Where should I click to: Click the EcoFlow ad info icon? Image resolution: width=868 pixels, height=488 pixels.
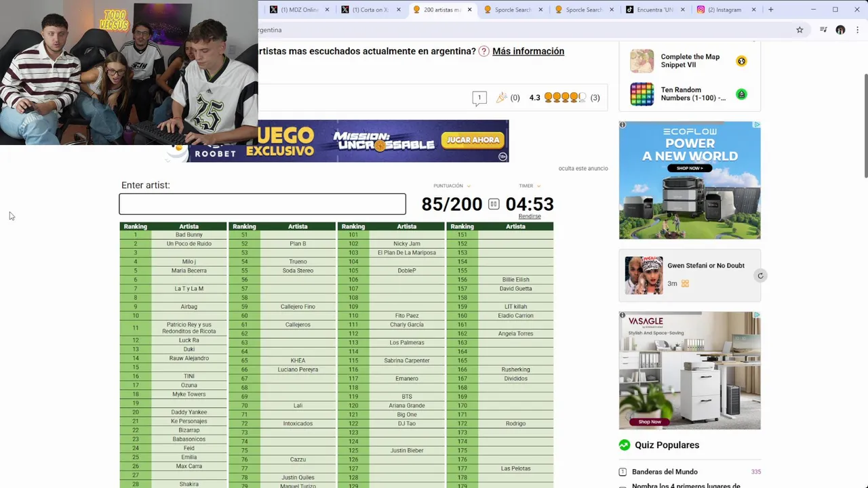(x=623, y=125)
